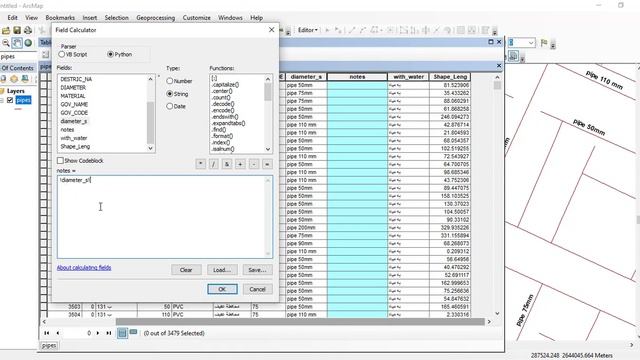Cancel the Field Calculator

point(258,289)
